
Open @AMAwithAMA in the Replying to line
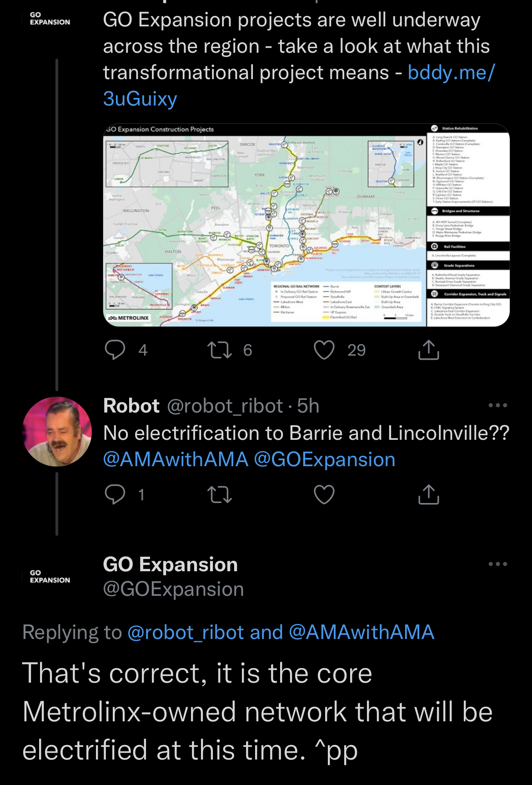coord(361,632)
